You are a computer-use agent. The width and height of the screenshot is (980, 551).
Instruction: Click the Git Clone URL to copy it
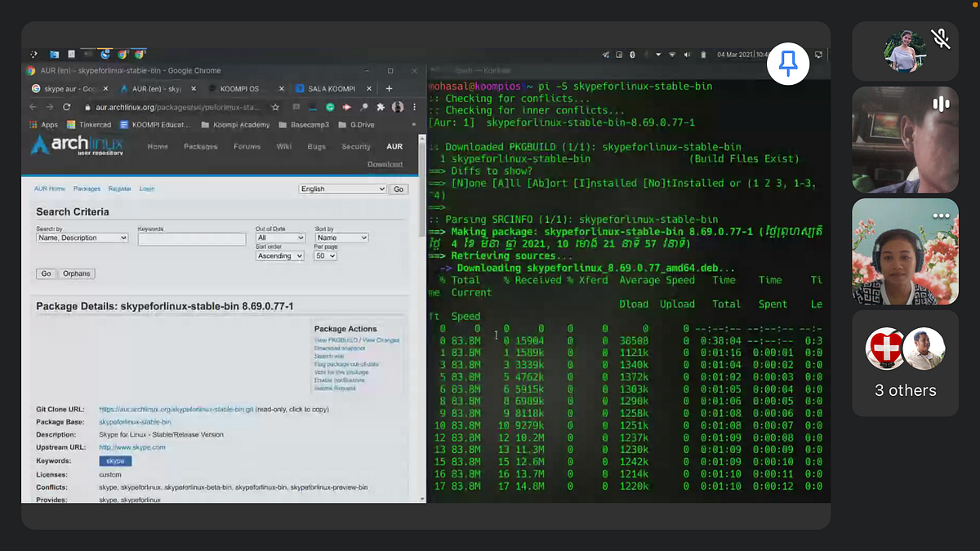(x=177, y=409)
